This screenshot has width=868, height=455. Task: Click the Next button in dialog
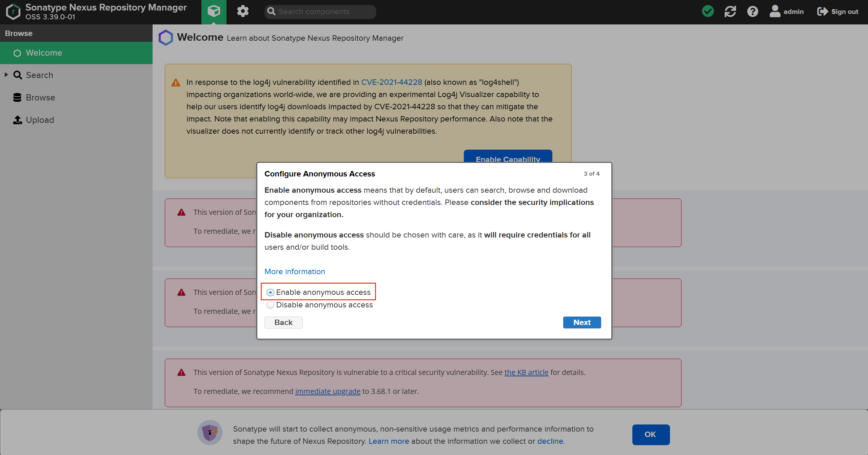click(582, 322)
